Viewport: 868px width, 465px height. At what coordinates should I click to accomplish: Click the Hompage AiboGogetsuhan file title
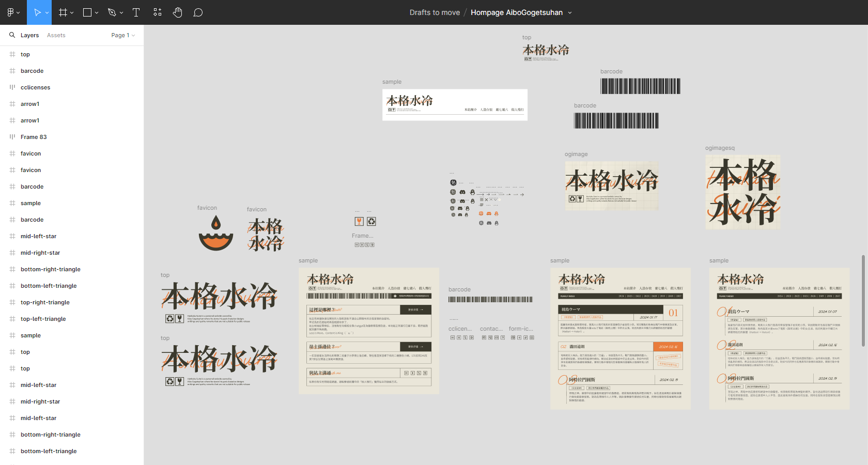(517, 12)
